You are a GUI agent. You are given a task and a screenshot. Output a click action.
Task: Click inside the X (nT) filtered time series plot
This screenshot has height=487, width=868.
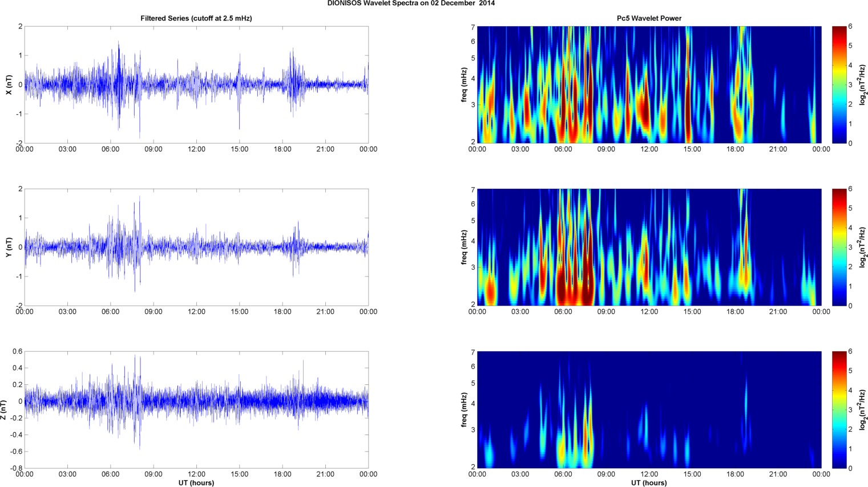click(x=196, y=85)
